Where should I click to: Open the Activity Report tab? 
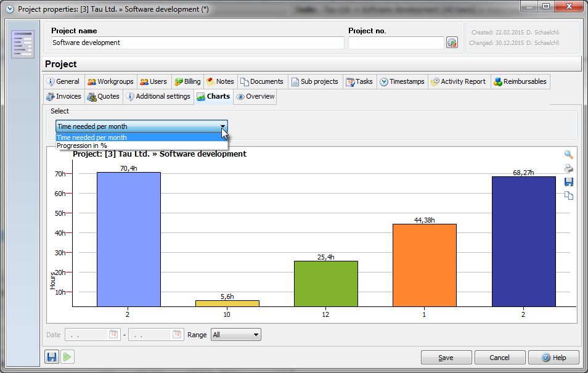[458, 81]
